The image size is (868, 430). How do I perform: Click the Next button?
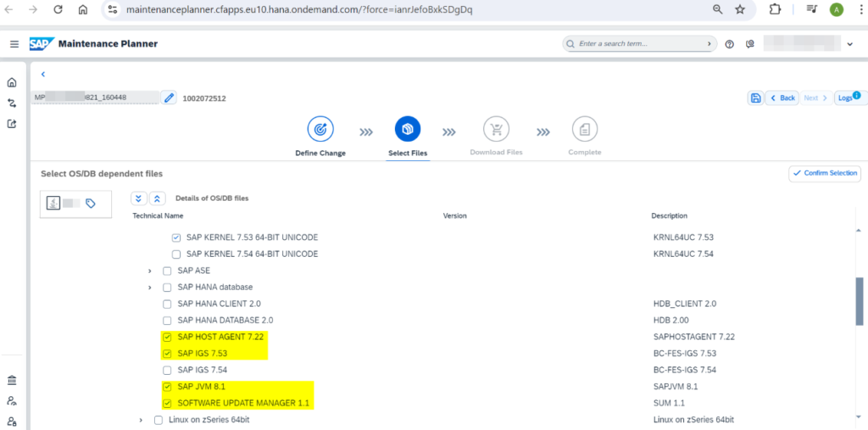[x=815, y=98]
